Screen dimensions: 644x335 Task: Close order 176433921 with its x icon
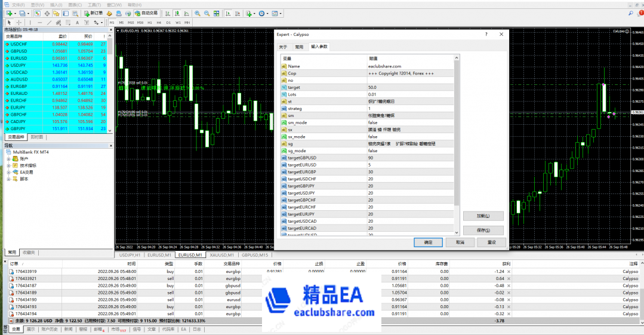(x=509, y=279)
